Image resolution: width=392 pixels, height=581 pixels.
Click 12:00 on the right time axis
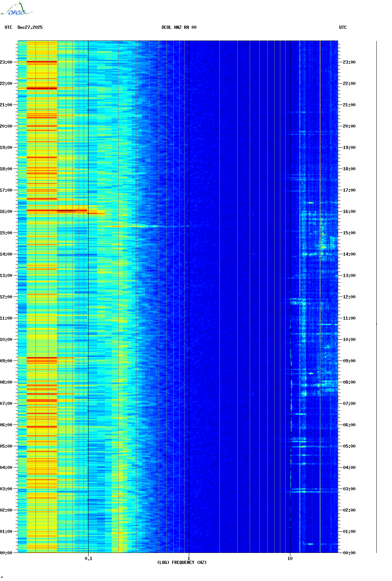click(349, 297)
